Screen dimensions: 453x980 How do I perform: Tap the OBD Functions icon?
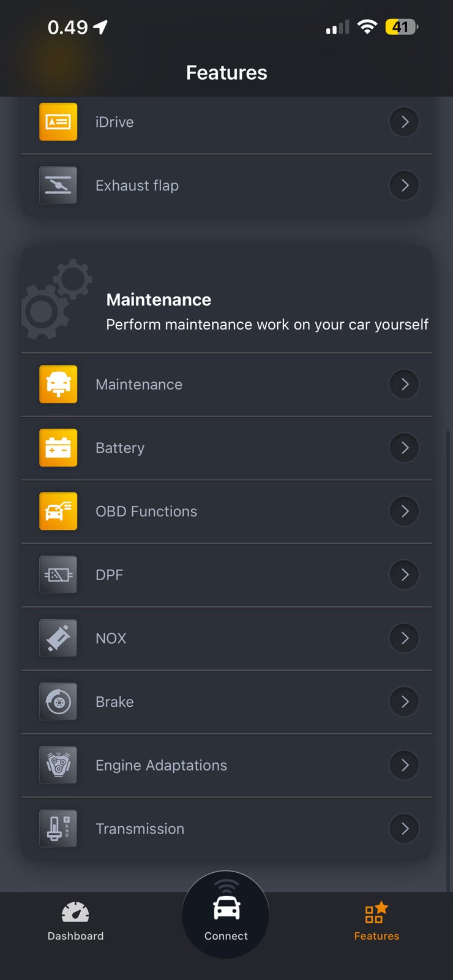(x=58, y=511)
